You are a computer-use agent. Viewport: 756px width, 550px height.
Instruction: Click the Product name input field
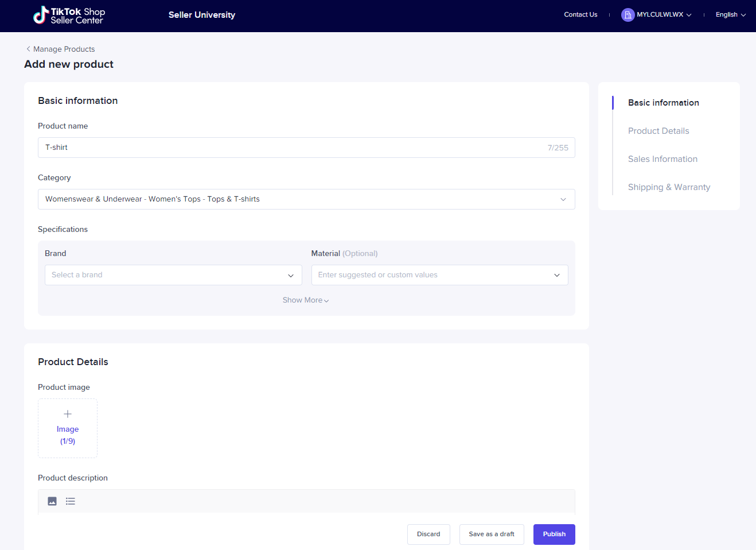(x=293, y=148)
